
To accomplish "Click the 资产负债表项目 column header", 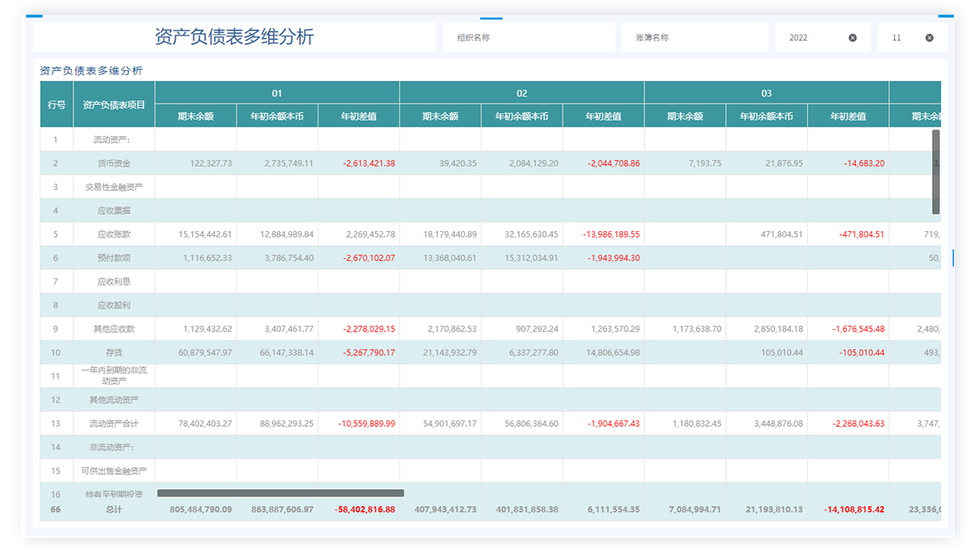I will [x=114, y=104].
